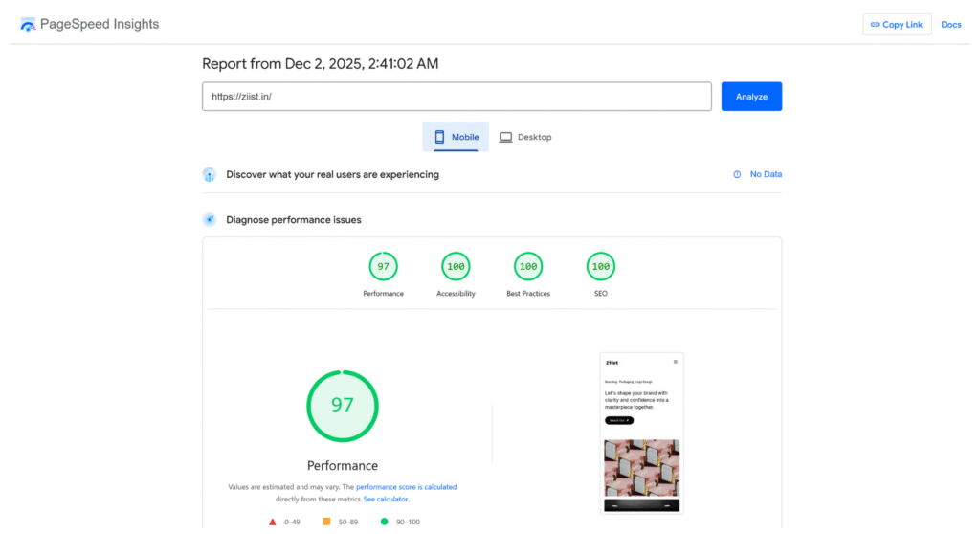This screenshot has height=534, width=980.
Task: Open the Docs link
Action: pos(950,24)
